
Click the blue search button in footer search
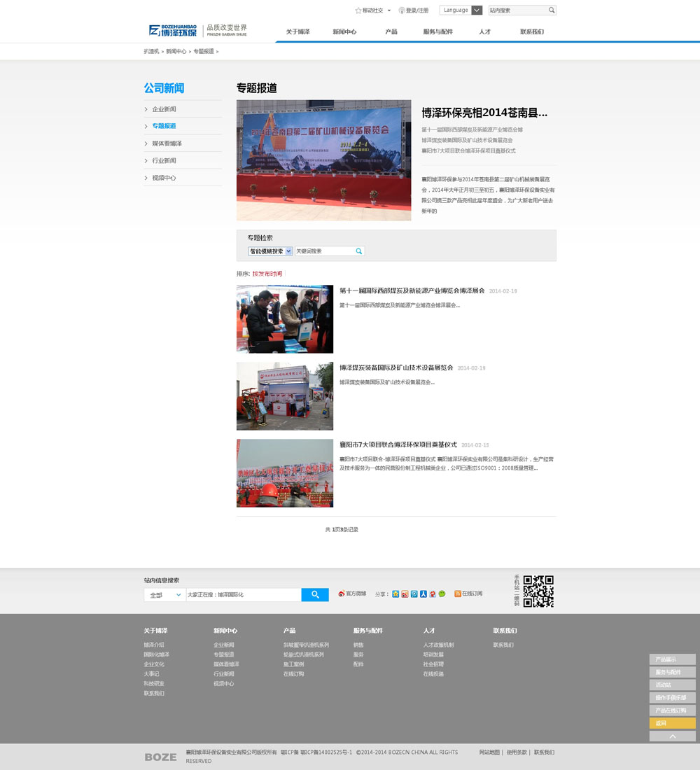pos(315,594)
